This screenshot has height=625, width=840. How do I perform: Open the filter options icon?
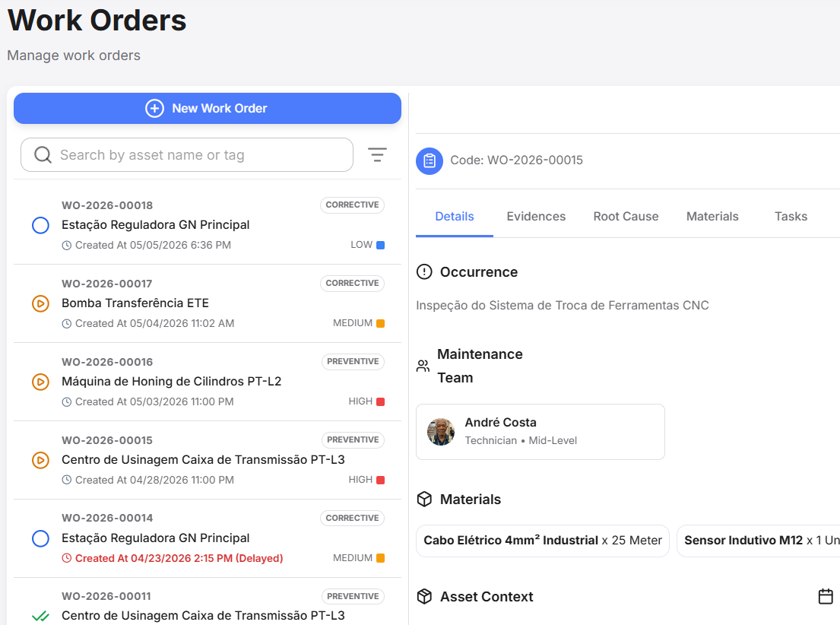[377, 155]
